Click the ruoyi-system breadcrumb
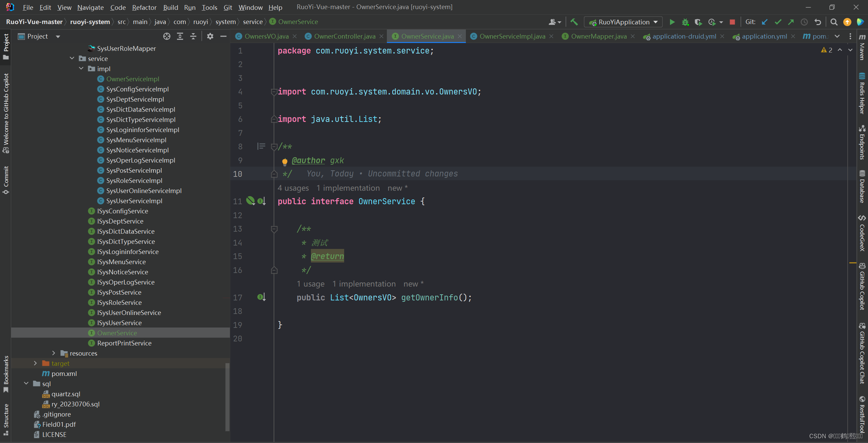This screenshot has width=868, height=443. click(x=90, y=22)
